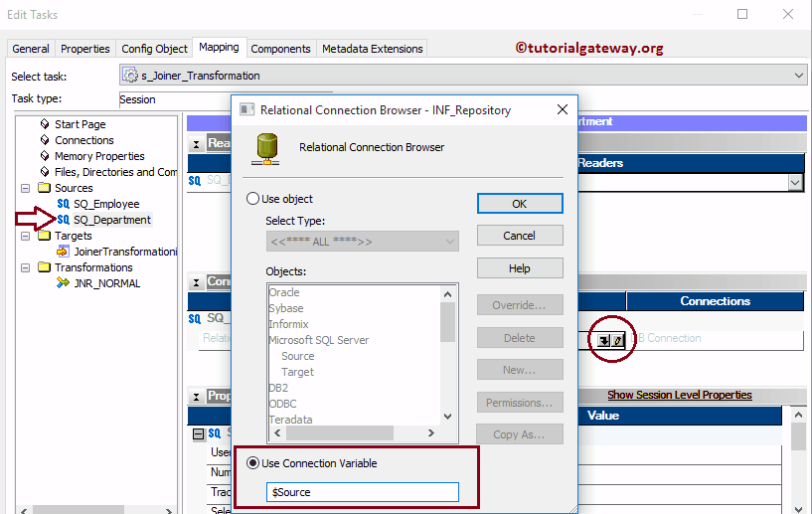The image size is (812, 514).
Task: Click the Transformations folder icon
Action: tap(44, 267)
